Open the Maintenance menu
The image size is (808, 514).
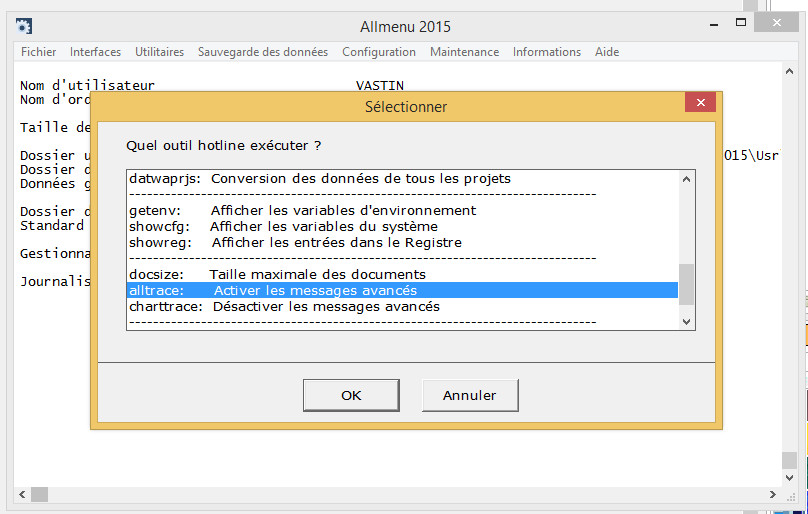(x=464, y=52)
